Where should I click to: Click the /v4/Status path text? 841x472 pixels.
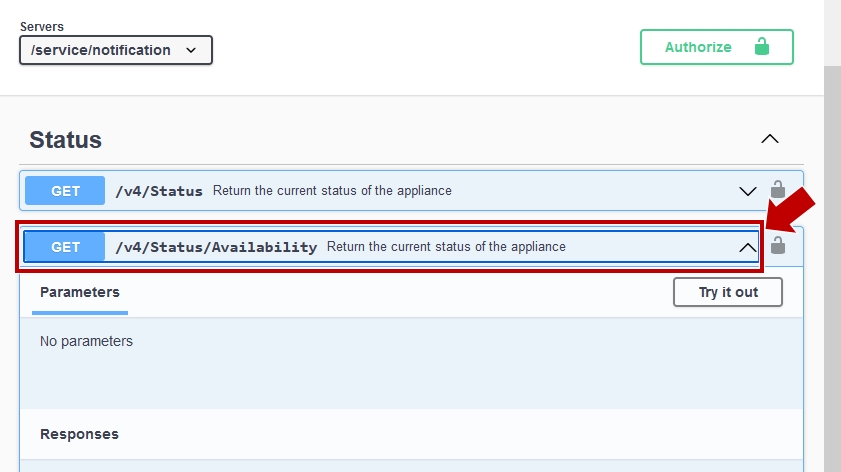(159, 191)
